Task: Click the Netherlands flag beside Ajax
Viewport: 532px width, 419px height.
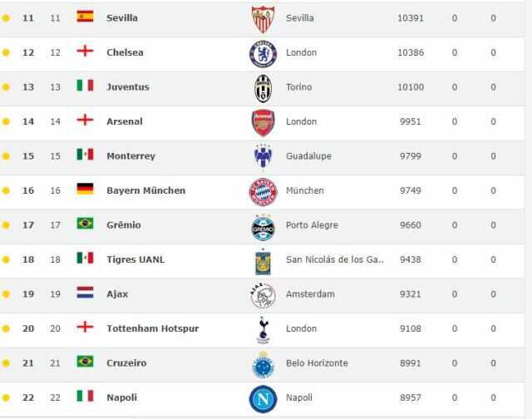Action: (85, 293)
